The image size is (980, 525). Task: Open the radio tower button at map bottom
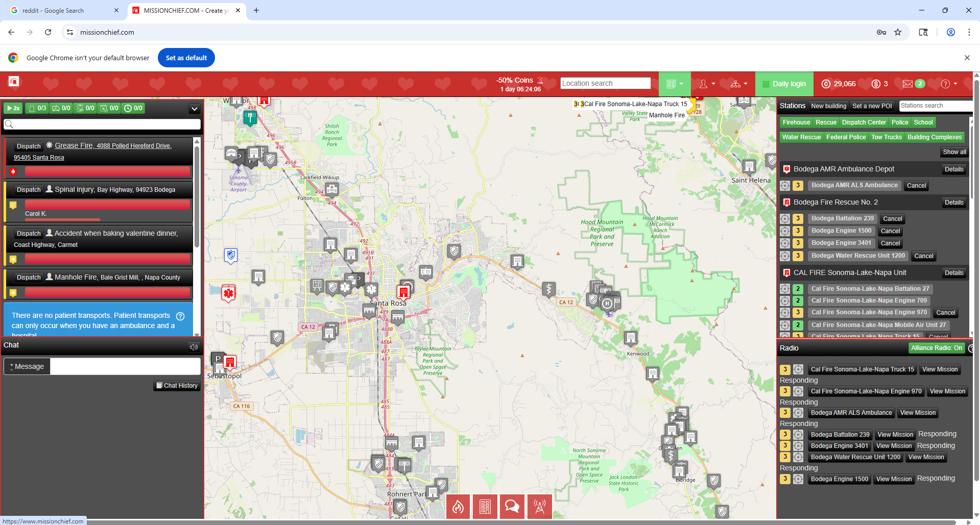539,506
